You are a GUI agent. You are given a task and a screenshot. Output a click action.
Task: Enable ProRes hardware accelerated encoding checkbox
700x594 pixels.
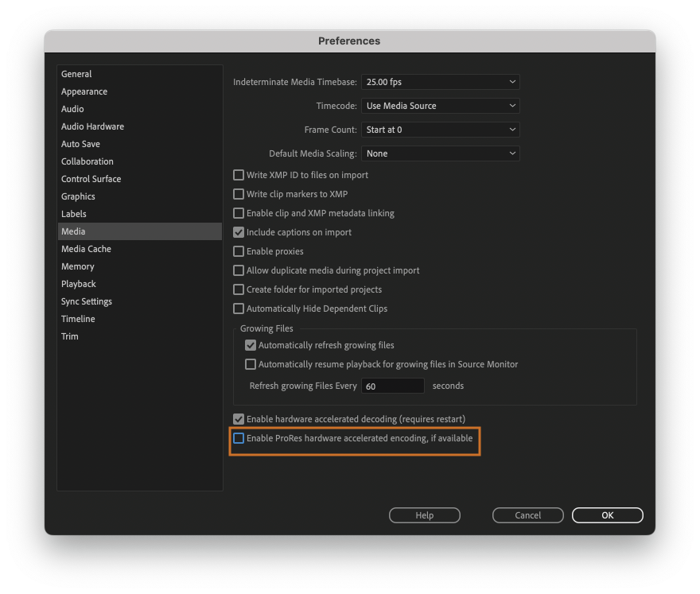[x=239, y=438]
